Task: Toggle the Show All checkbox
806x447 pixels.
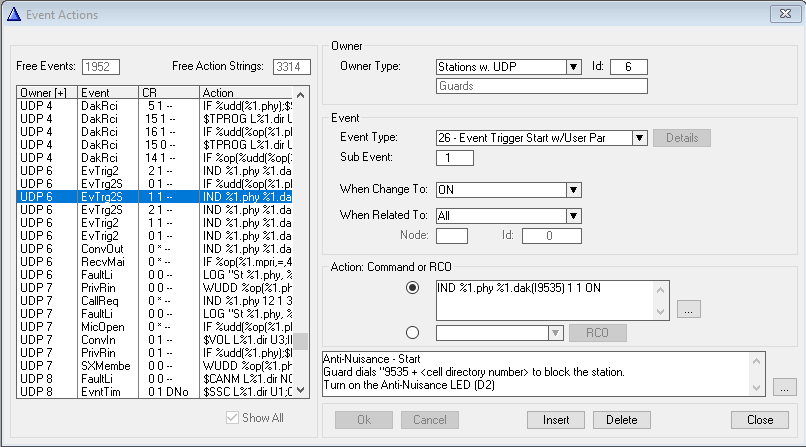Action: pyautogui.click(x=234, y=418)
